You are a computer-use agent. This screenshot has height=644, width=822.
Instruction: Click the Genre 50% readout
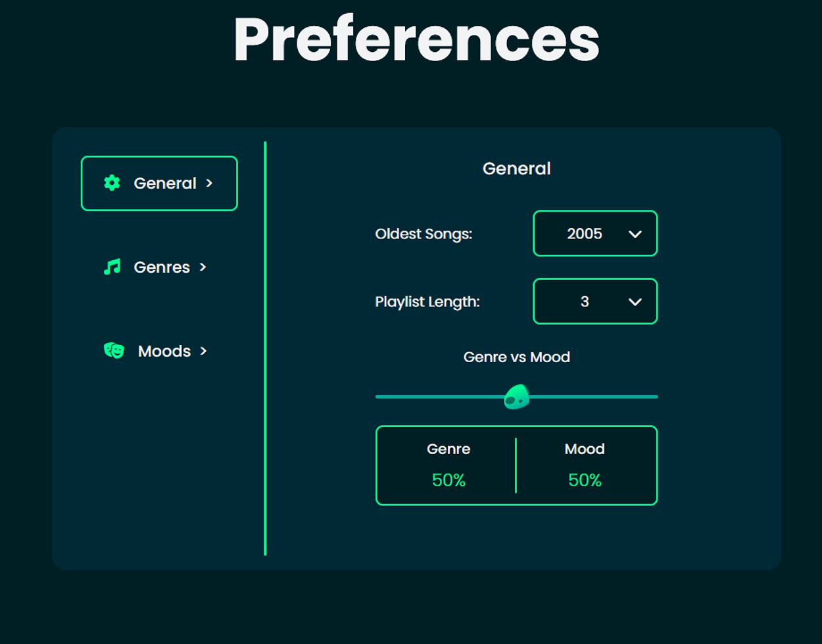point(448,480)
